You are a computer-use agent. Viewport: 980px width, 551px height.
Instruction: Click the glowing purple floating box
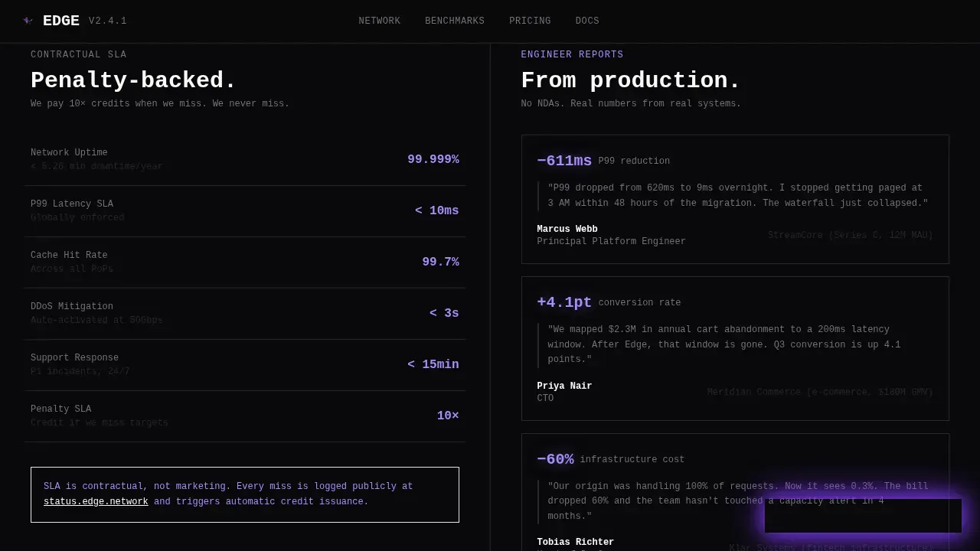[x=863, y=516]
